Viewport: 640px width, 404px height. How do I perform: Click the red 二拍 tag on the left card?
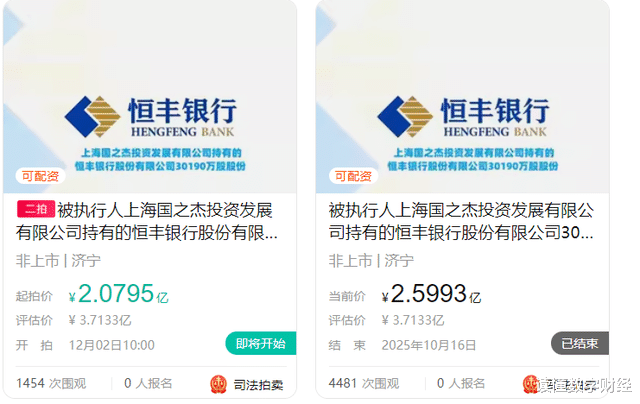[x=36, y=209]
